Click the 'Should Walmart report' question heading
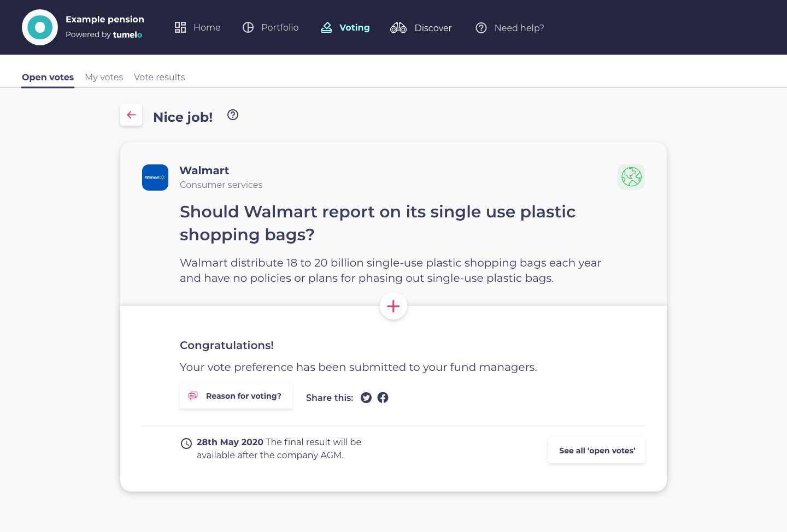This screenshot has height=532, width=787. point(378,223)
